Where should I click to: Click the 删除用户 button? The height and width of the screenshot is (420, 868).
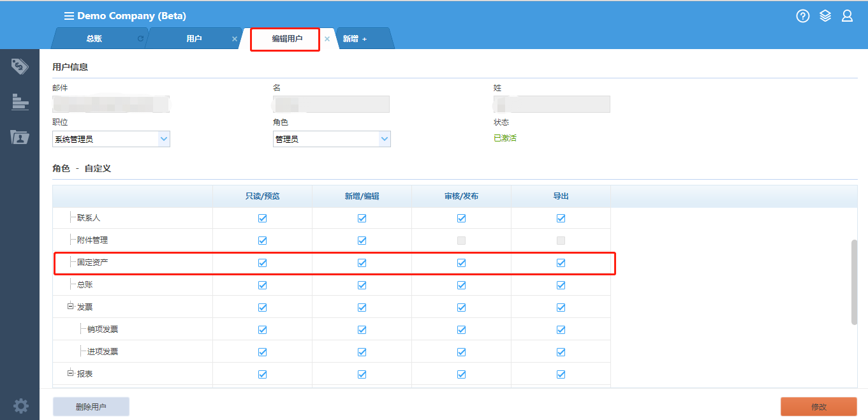91,407
